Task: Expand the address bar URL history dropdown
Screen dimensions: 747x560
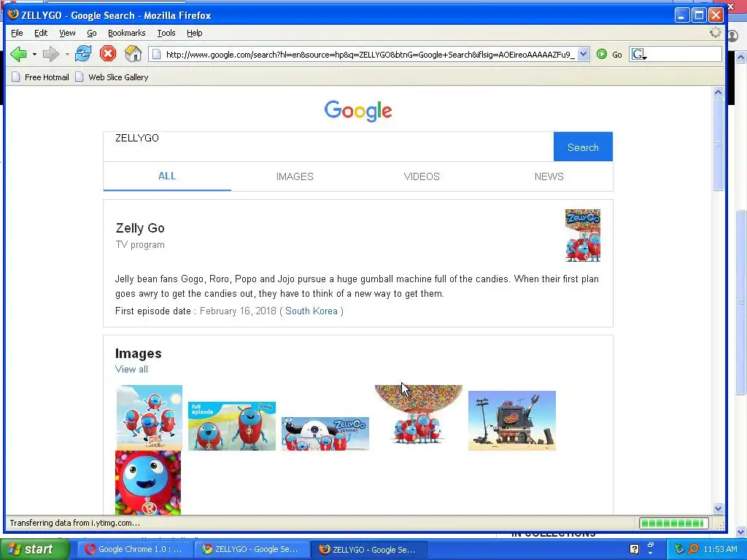Action: pyautogui.click(x=583, y=54)
